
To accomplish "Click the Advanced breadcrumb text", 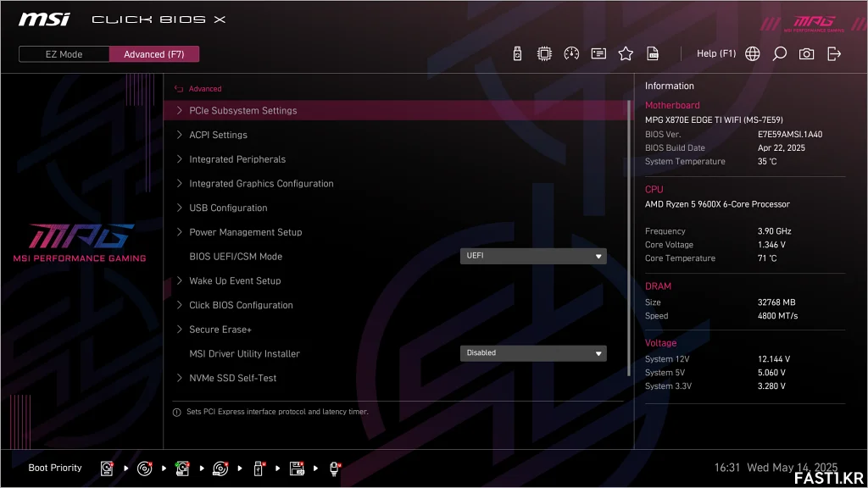I will click(205, 88).
